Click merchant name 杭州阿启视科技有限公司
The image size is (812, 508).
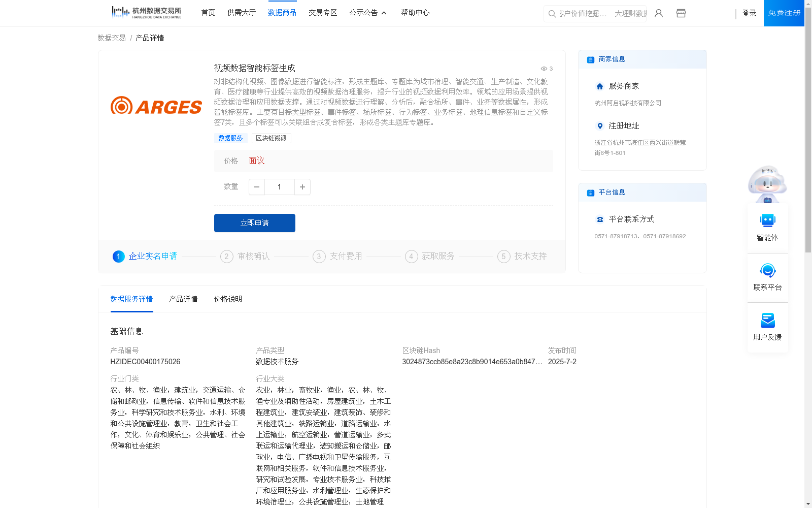click(628, 103)
